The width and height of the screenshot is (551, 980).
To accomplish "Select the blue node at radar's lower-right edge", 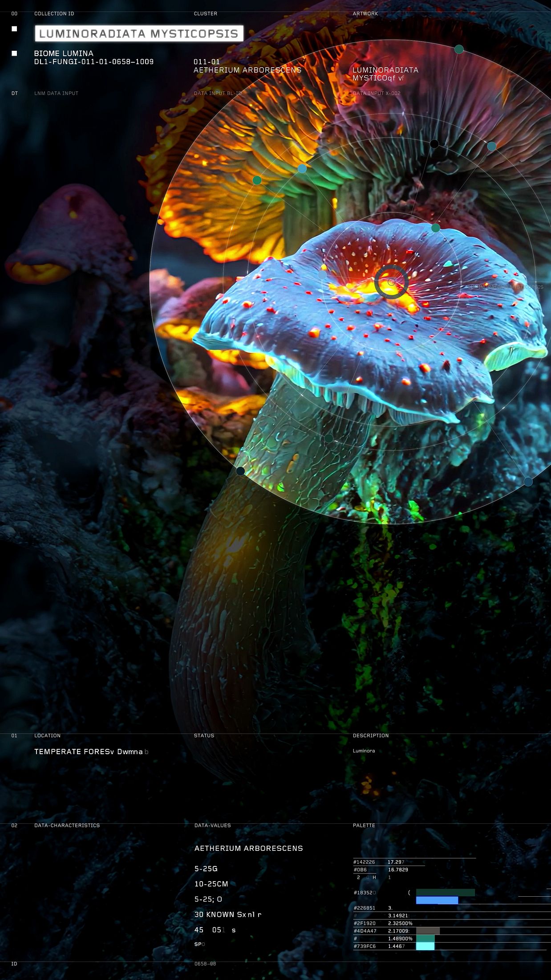I will (x=528, y=482).
